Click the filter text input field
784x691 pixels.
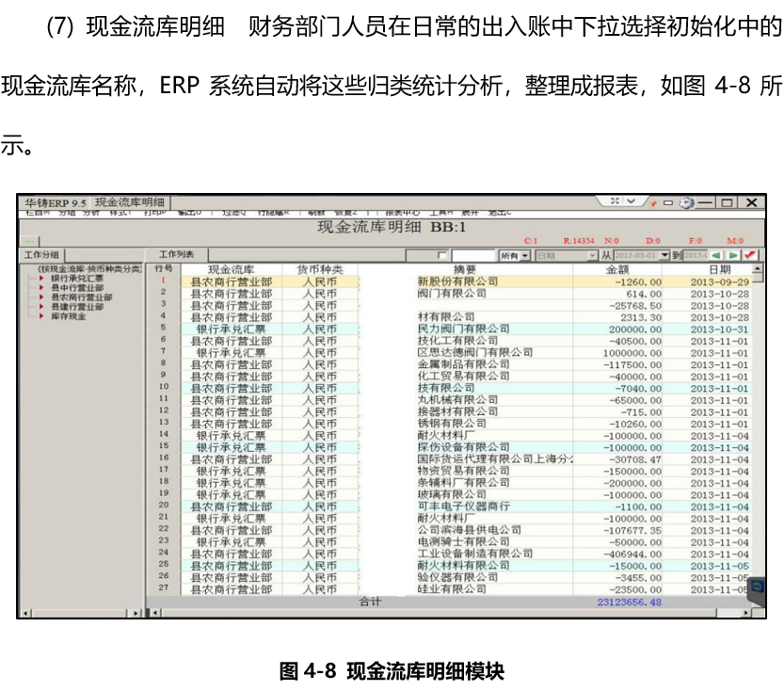coord(473,255)
